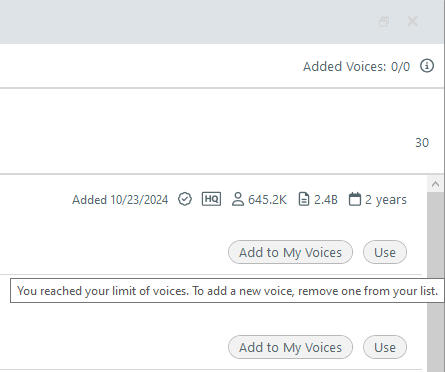Click the 645.2K users count

[267, 200]
